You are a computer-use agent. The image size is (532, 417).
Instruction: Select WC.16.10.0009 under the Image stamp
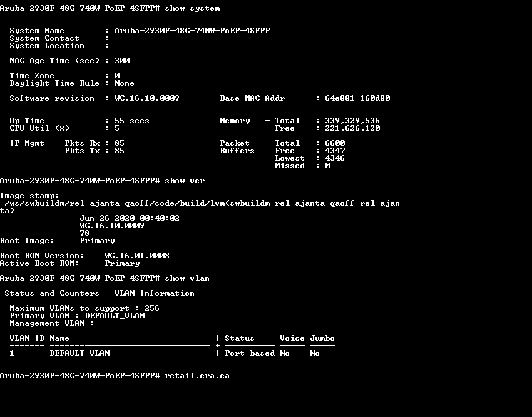click(x=112, y=226)
